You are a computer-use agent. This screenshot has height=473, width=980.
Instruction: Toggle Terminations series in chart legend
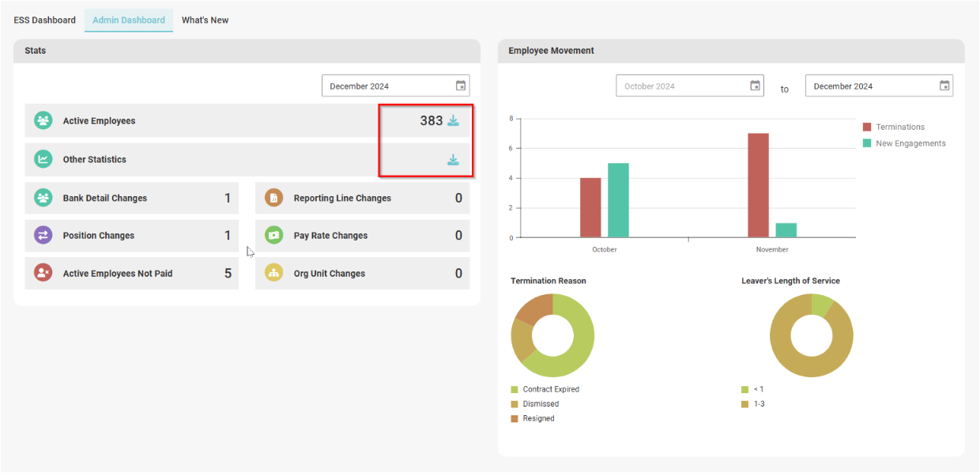(899, 127)
